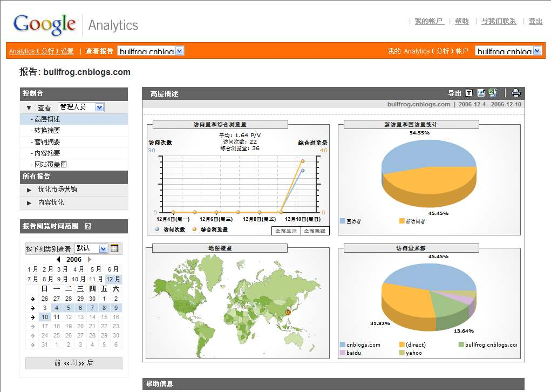551x392 pixels.
Task: Expand 内容优化 reports
Action: 29,203
